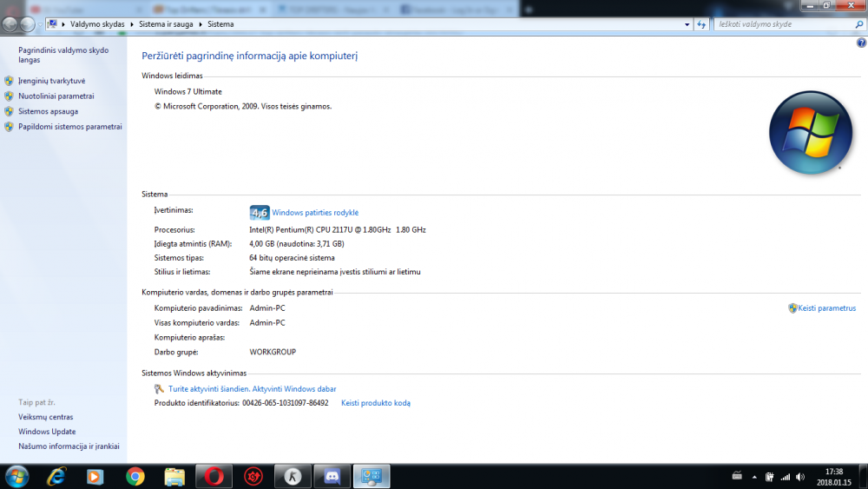The image size is (868, 489).
Task: Open the Windows Start menu
Action: pyautogui.click(x=16, y=476)
